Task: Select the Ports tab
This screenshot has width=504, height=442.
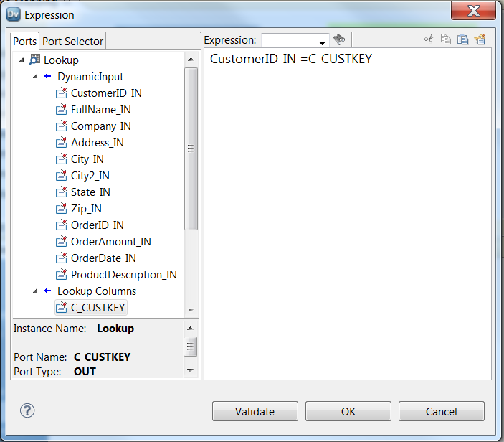Action: pyautogui.click(x=25, y=41)
